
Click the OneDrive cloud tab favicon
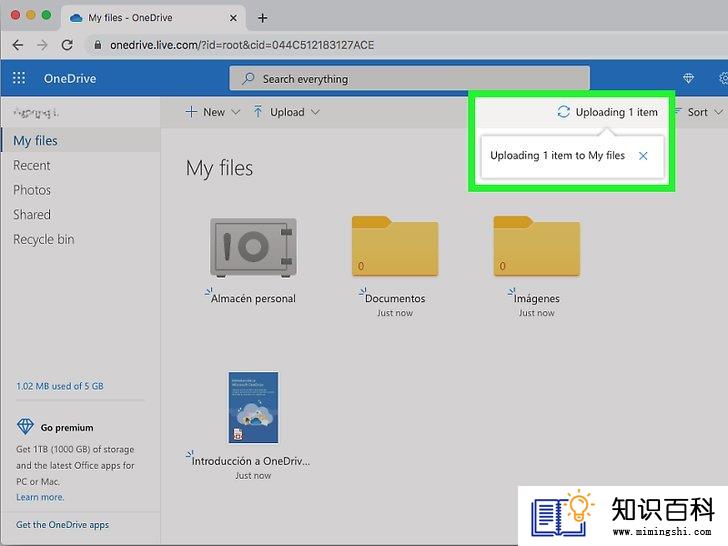click(x=76, y=18)
